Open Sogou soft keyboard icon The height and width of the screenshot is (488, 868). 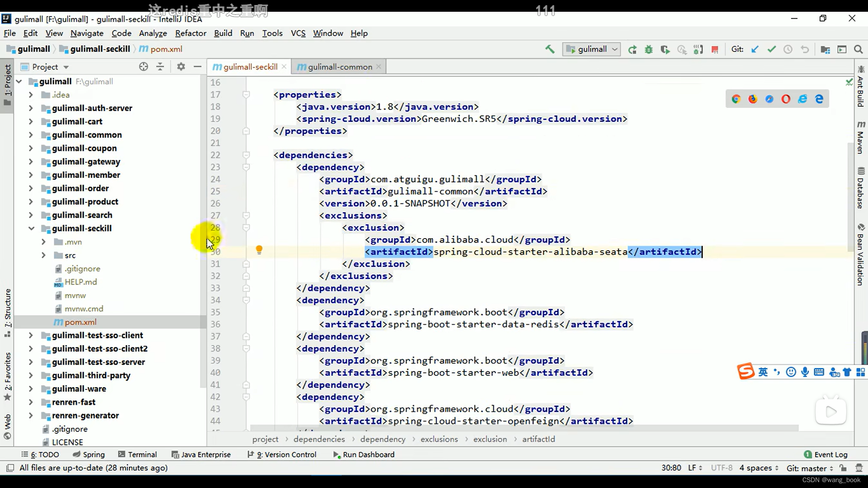[x=819, y=372]
